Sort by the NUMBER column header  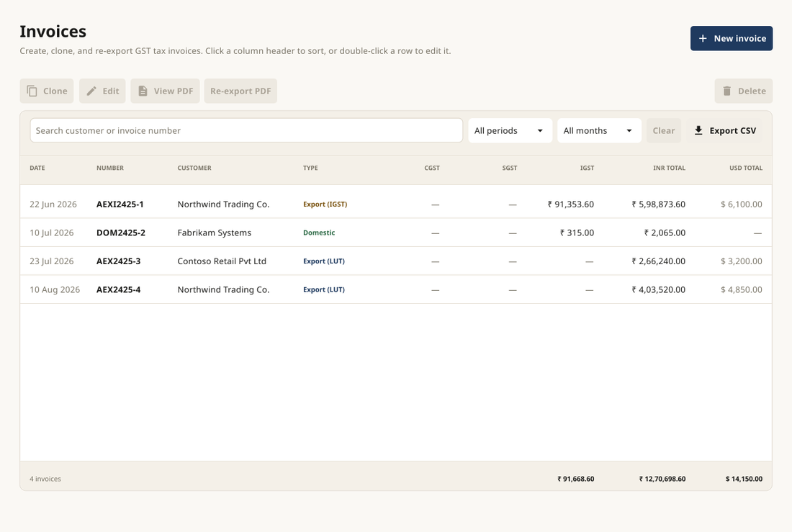(x=110, y=168)
